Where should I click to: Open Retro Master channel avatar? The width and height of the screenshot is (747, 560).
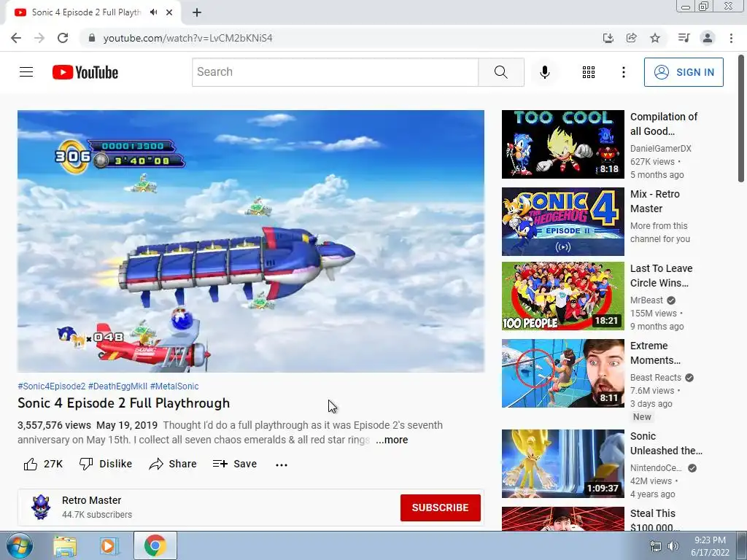point(41,507)
